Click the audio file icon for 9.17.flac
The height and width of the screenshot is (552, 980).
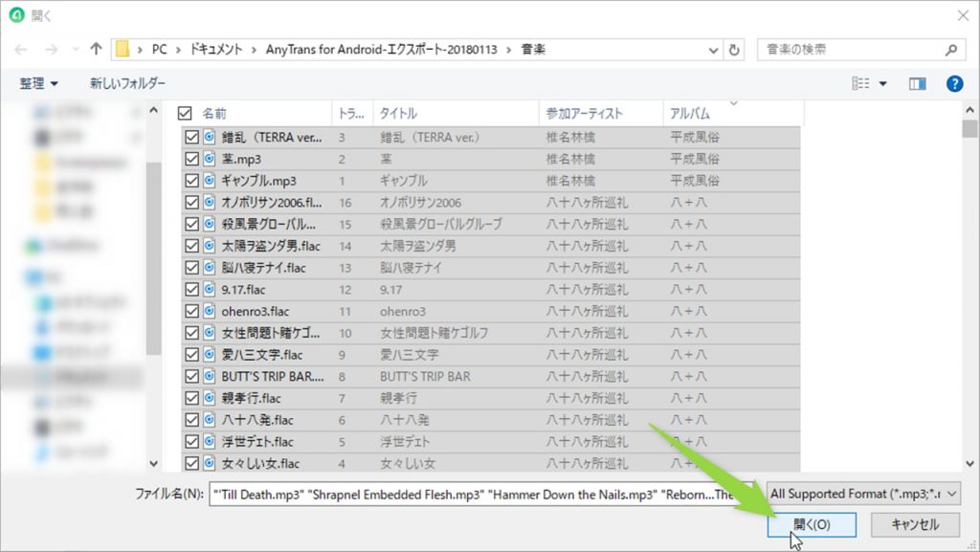coord(209,289)
